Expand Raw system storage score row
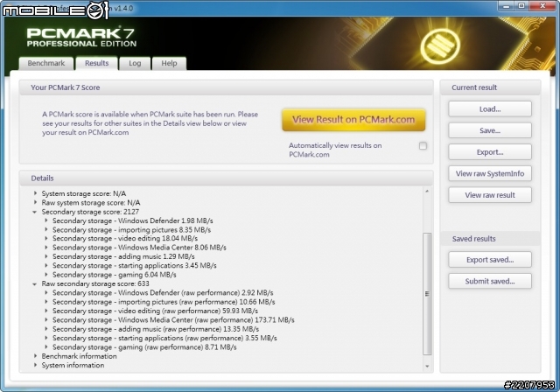 [x=35, y=202]
